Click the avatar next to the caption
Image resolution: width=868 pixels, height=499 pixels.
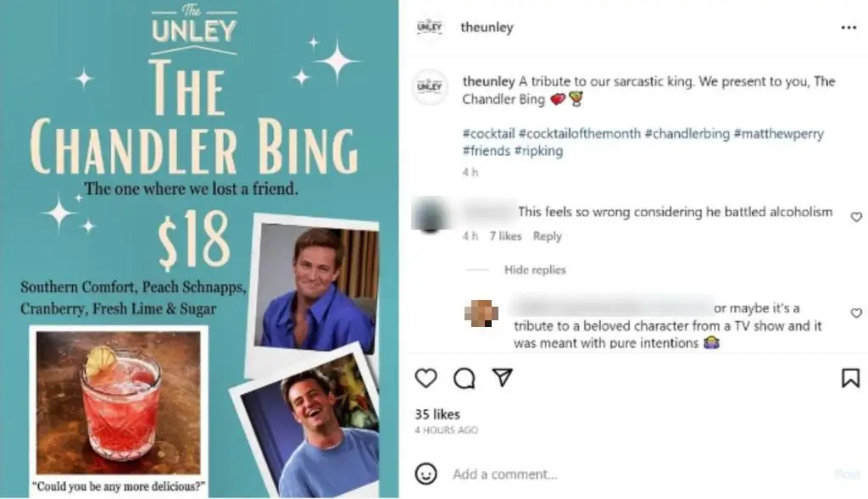[430, 89]
